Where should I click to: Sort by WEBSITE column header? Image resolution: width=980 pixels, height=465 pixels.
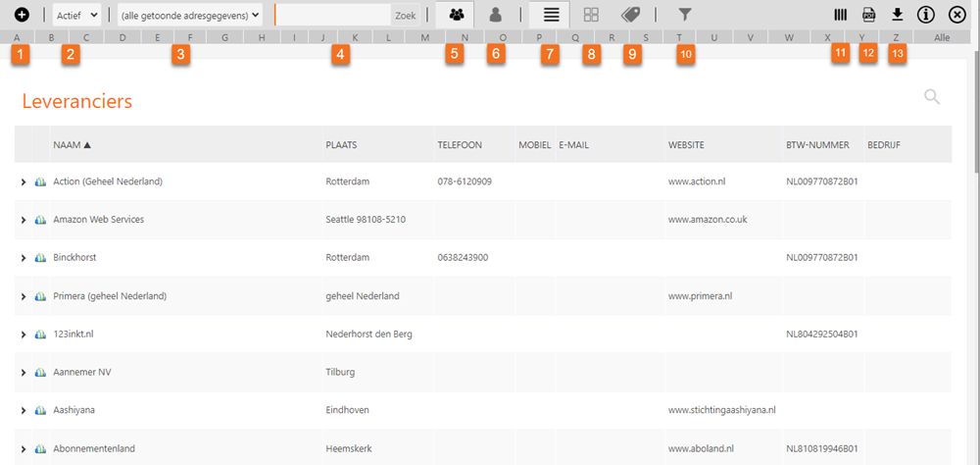(x=686, y=144)
